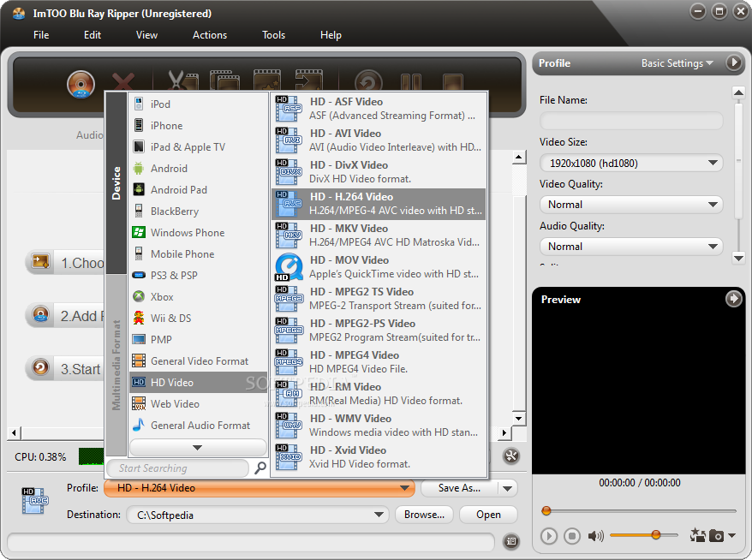Image resolution: width=752 pixels, height=560 pixels.
Task: Open the File menu
Action: tap(41, 35)
